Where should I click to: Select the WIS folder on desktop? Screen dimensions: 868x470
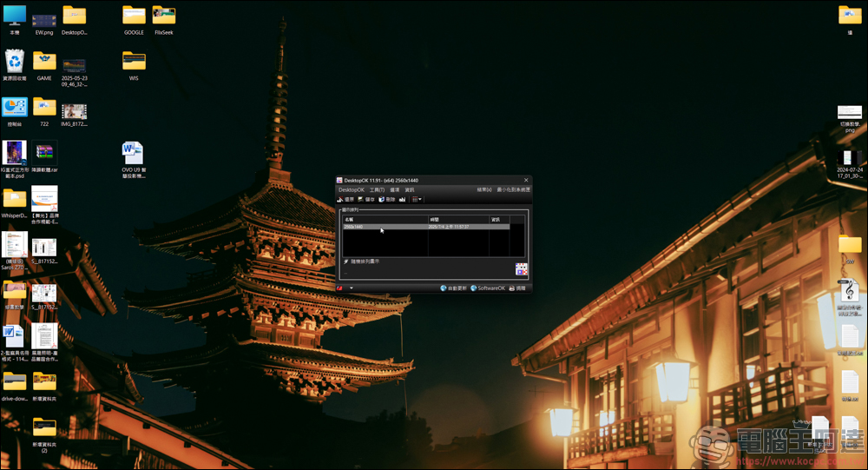[x=134, y=65]
